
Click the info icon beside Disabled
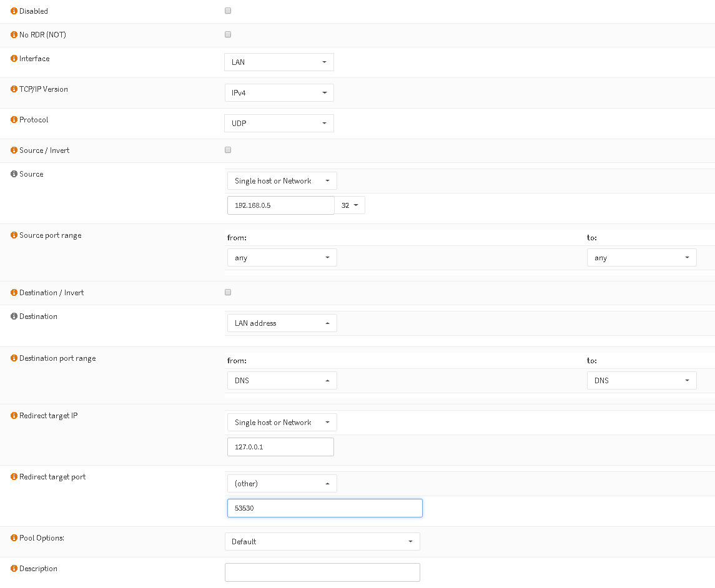click(14, 11)
